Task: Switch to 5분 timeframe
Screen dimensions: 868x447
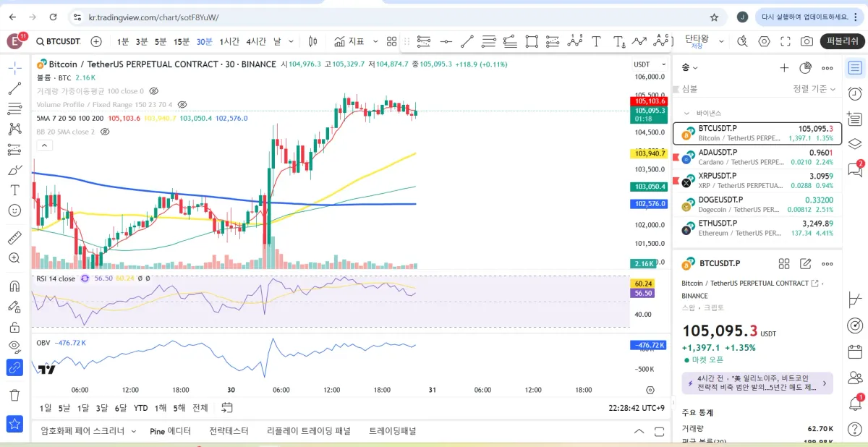Action: click(161, 41)
